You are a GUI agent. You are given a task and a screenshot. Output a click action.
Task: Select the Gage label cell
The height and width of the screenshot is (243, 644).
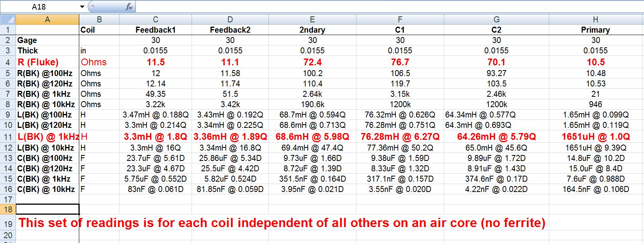(47, 40)
